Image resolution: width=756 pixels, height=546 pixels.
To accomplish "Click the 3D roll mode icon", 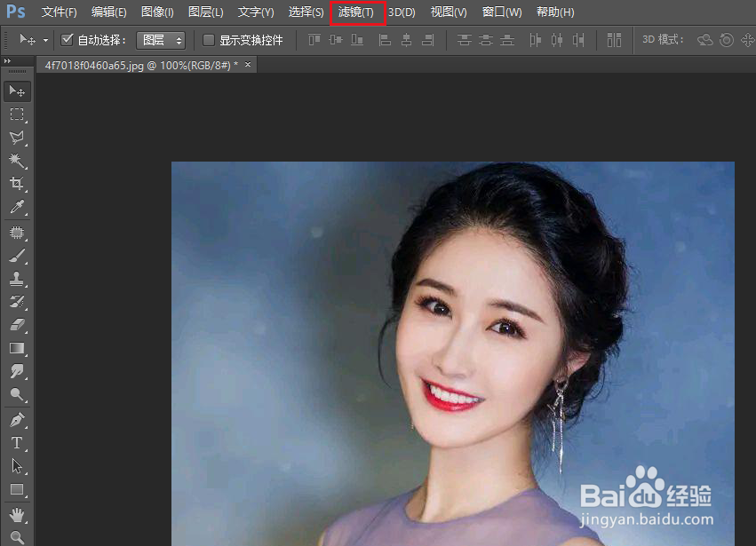I will (727, 40).
